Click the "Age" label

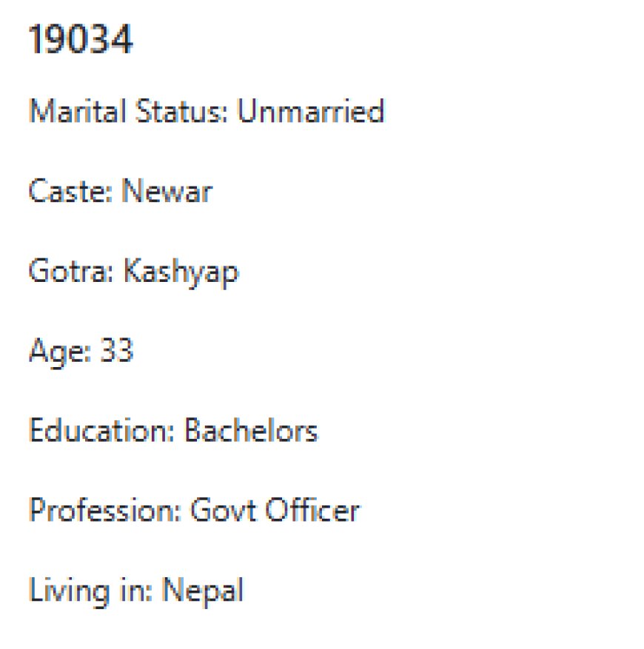point(49,352)
